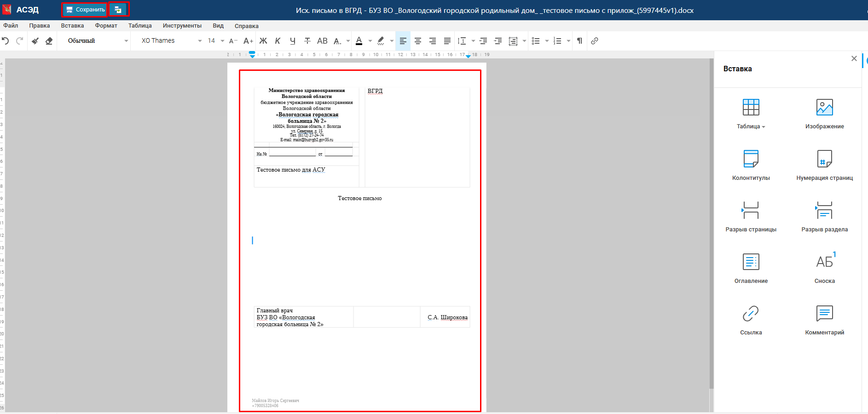868x414 pixels.
Task: Toggle bold formatting (Ж)
Action: [x=263, y=41]
